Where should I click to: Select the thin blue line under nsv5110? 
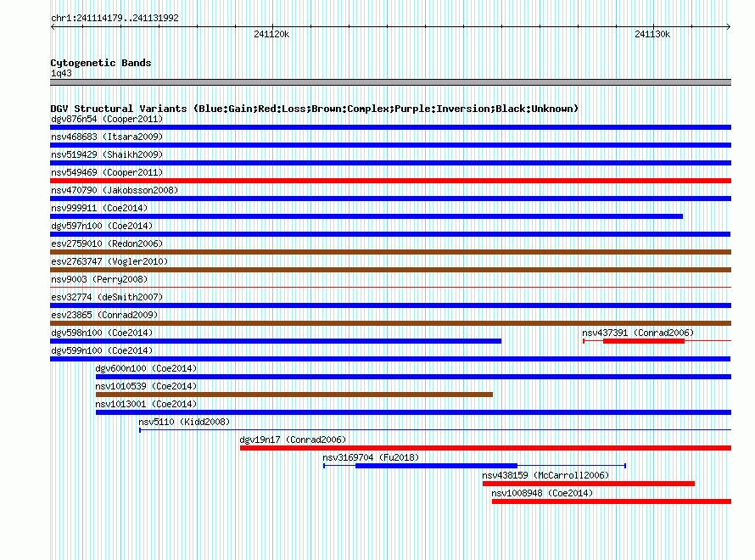[x=435, y=429]
